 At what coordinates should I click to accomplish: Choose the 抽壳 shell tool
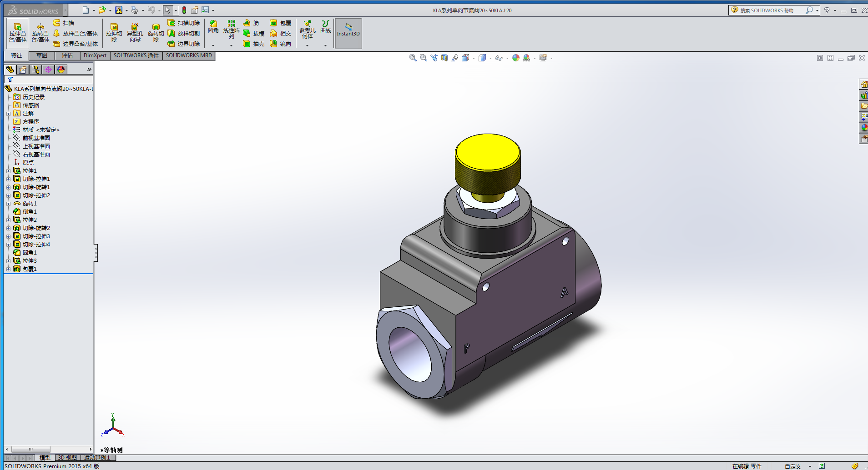click(x=253, y=44)
